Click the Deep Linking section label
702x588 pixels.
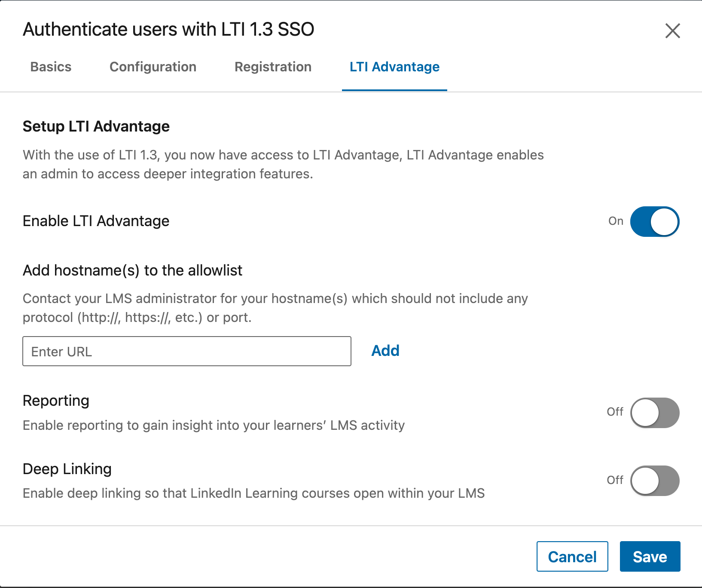point(67,469)
